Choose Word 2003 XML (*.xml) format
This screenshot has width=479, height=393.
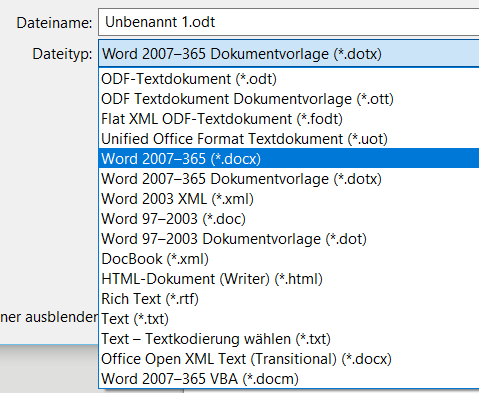pyautogui.click(x=289, y=199)
